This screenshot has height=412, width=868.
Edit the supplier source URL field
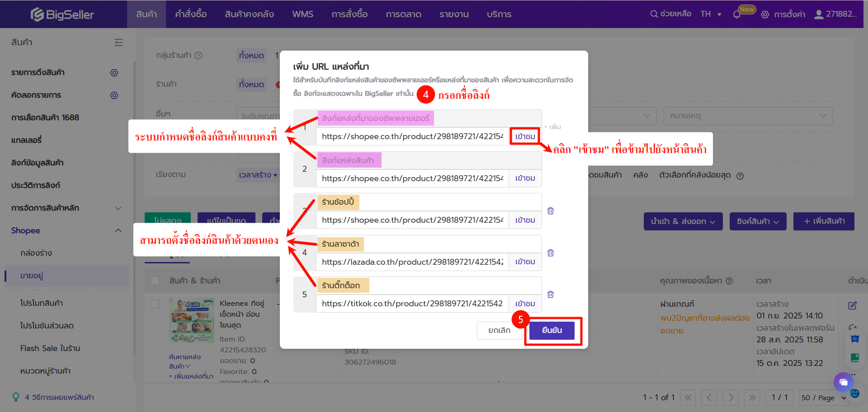click(412, 136)
